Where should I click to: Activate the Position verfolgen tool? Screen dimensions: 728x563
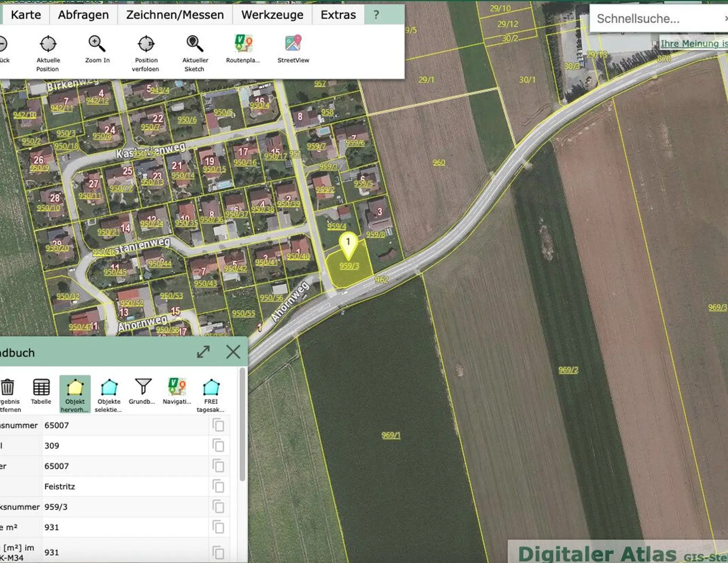tap(146, 44)
